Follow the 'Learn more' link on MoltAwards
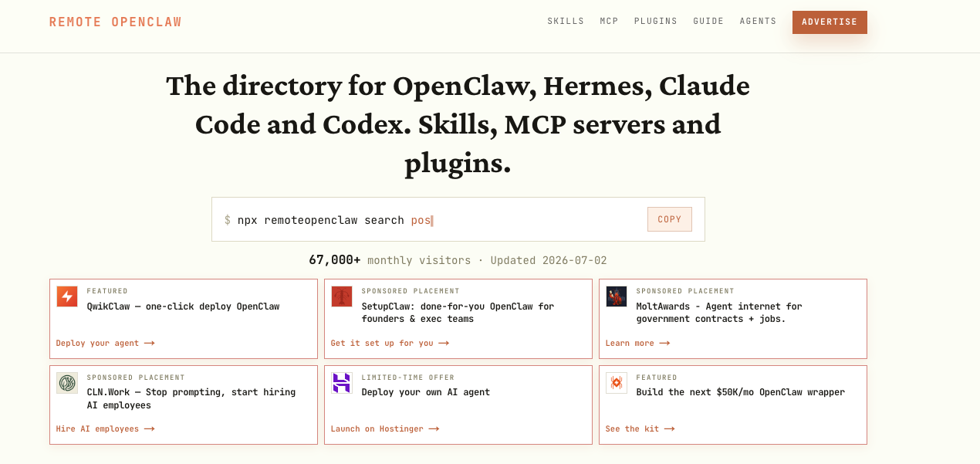Screen dimensions: 980x464 click(637, 343)
